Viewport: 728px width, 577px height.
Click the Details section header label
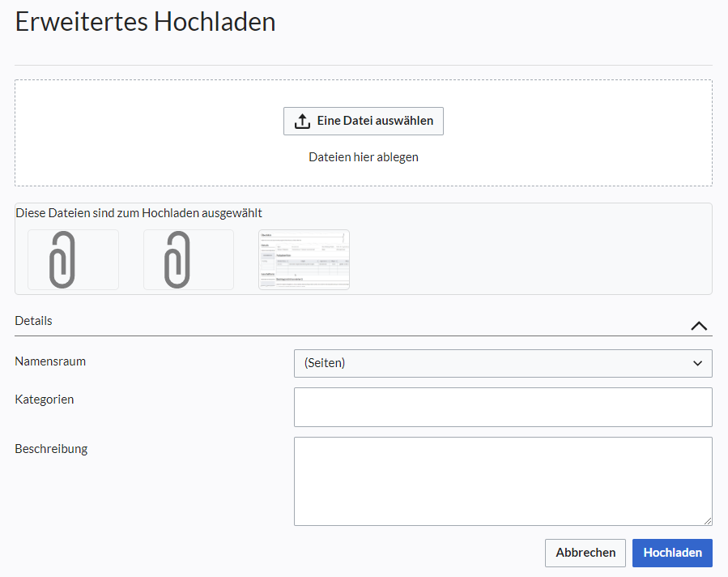point(33,321)
